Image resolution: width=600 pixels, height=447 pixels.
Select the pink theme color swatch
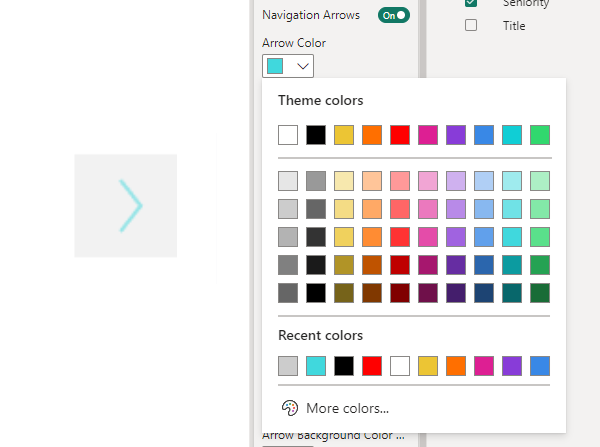(428, 135)
